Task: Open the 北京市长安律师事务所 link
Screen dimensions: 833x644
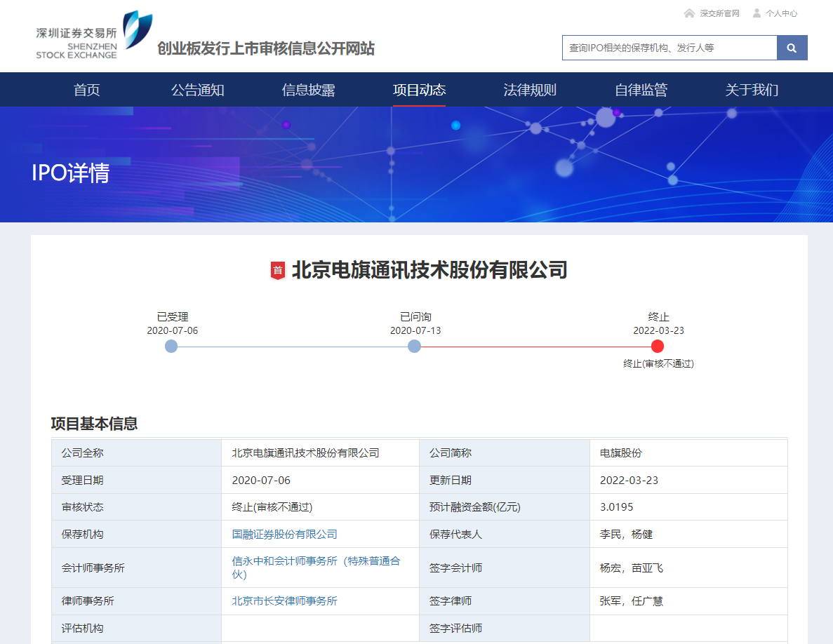Action: coord(285,601)
